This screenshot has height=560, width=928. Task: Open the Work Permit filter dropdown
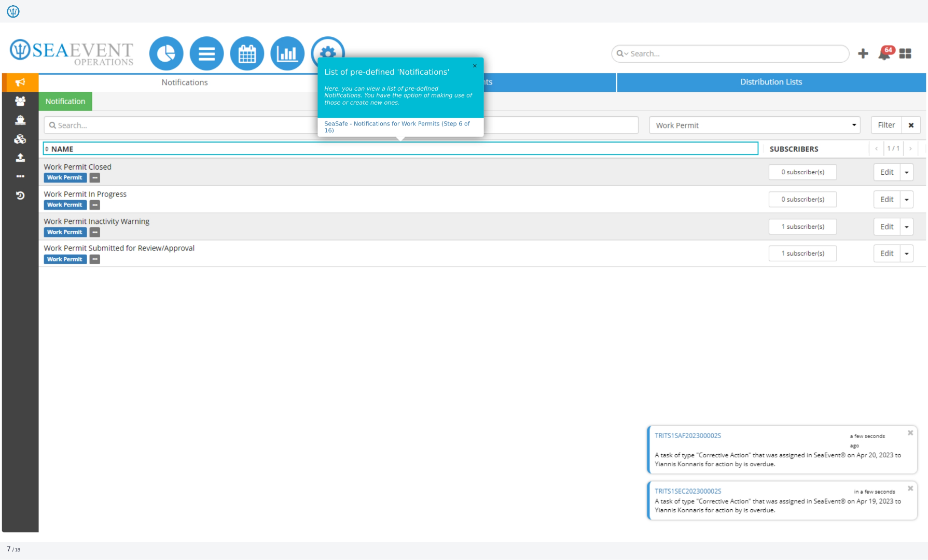pos(754,125)
